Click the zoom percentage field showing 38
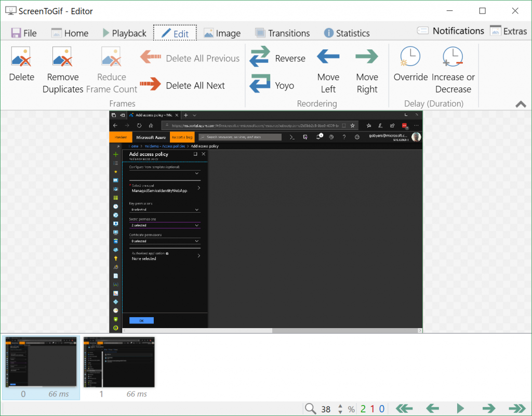 click(x=326, y=409)
